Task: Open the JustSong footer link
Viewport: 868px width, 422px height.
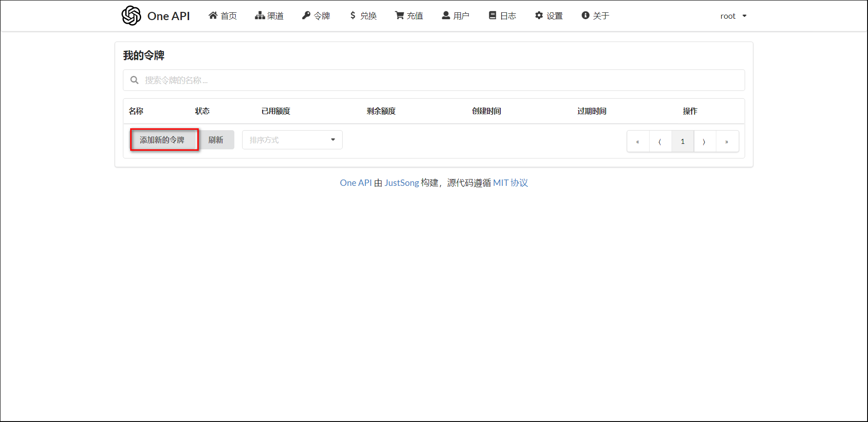Action: click(402, 183)
